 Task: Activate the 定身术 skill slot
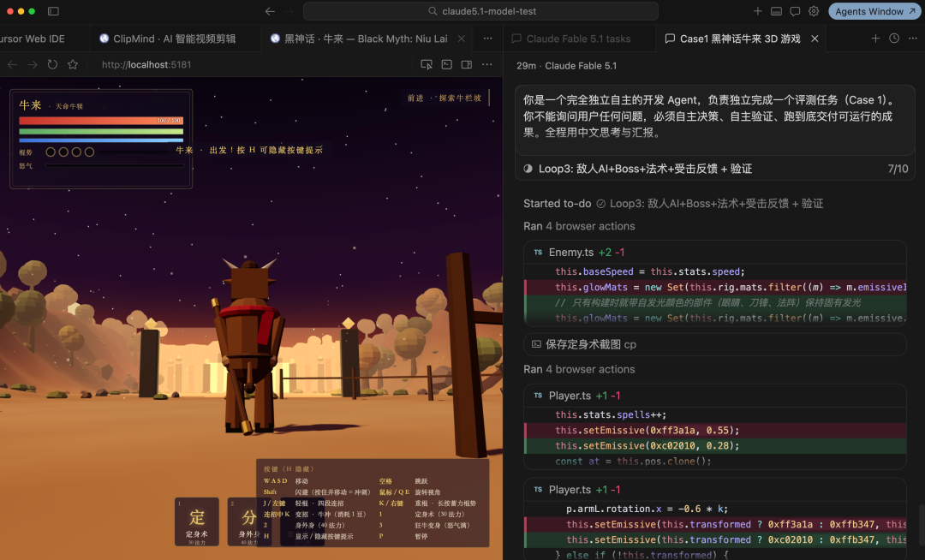pyautogui.click(x=197, y=521)
